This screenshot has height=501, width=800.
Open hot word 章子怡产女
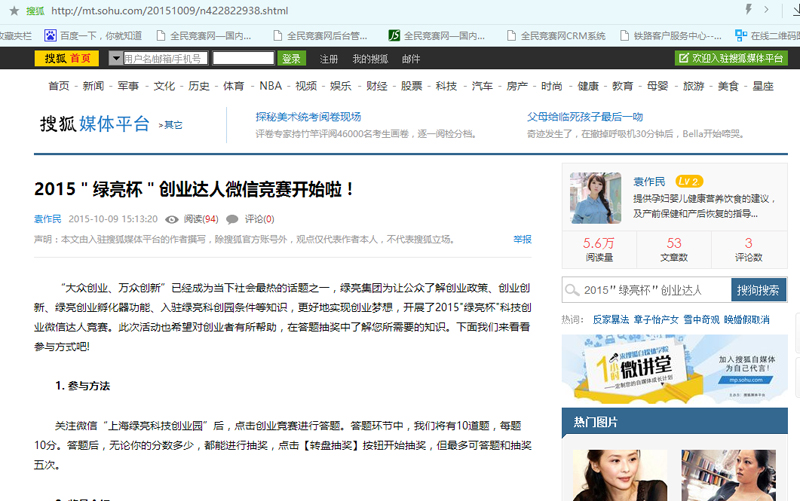[656, 320]
